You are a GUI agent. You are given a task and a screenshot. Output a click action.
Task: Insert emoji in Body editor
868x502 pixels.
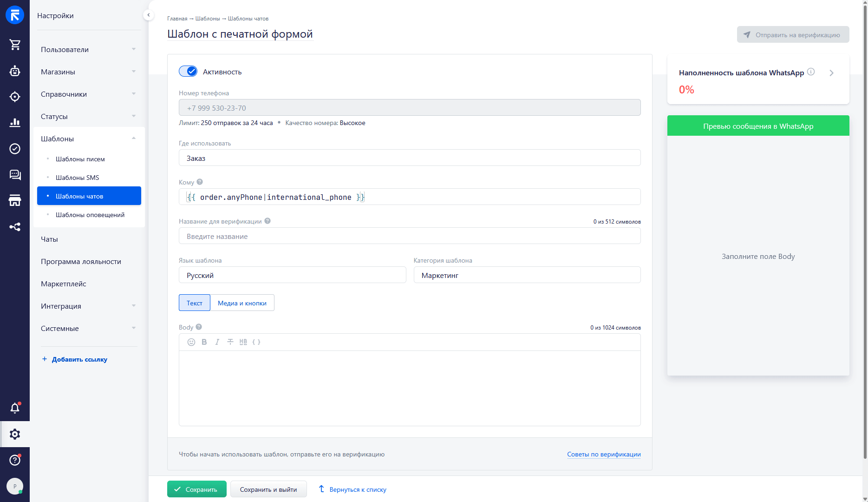tap(191, 342)
